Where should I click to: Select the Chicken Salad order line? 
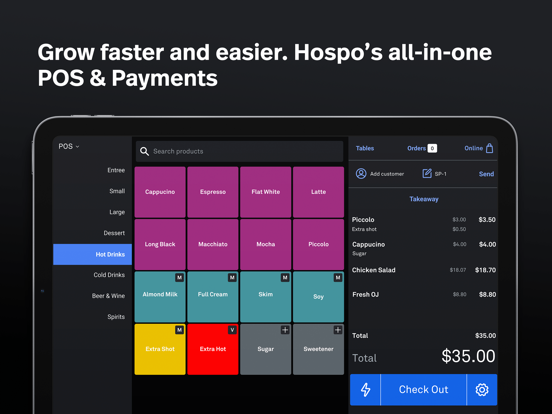point(424,270)
